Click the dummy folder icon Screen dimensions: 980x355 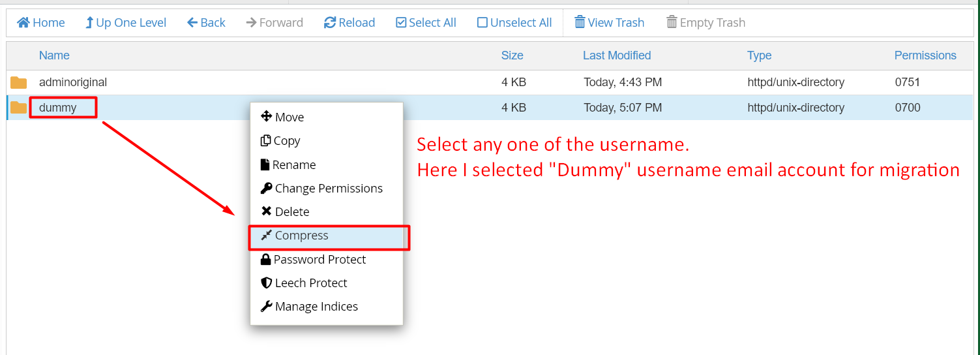19,108
